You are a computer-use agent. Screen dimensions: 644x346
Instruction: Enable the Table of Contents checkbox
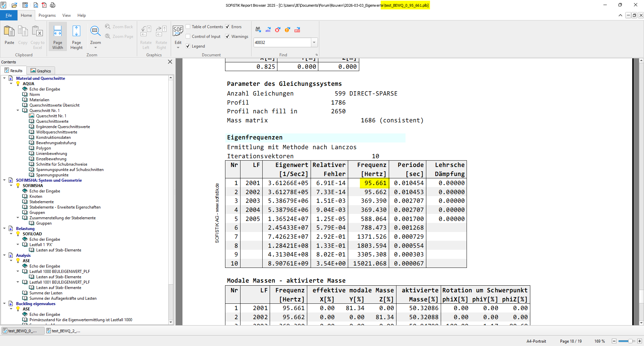pos(188,27)
